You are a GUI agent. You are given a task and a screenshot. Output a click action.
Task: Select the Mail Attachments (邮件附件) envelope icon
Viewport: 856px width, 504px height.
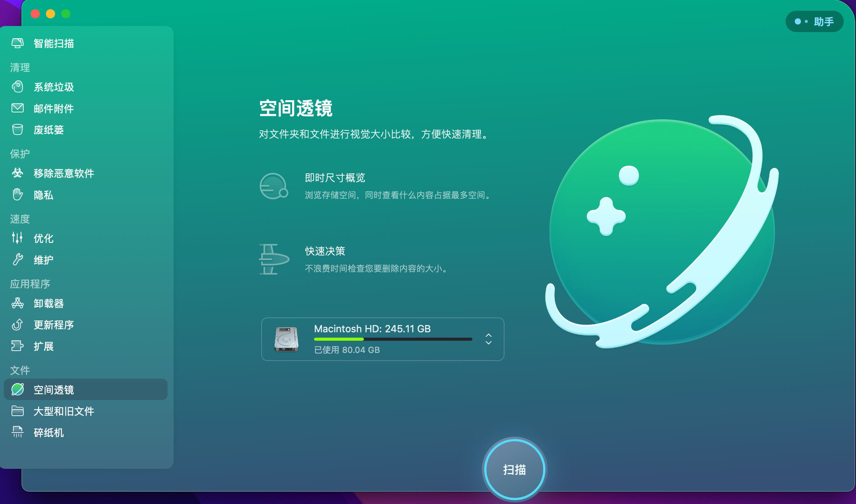(18, 108)
